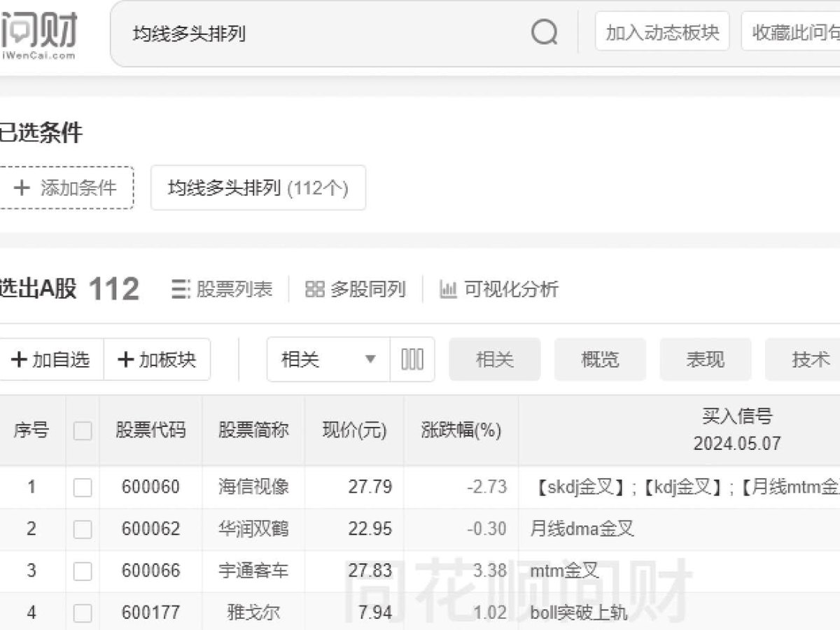Check the box for 华润双鹤 row
The image size is (840, 630).
pyautogui.click(x=83, y=529)
